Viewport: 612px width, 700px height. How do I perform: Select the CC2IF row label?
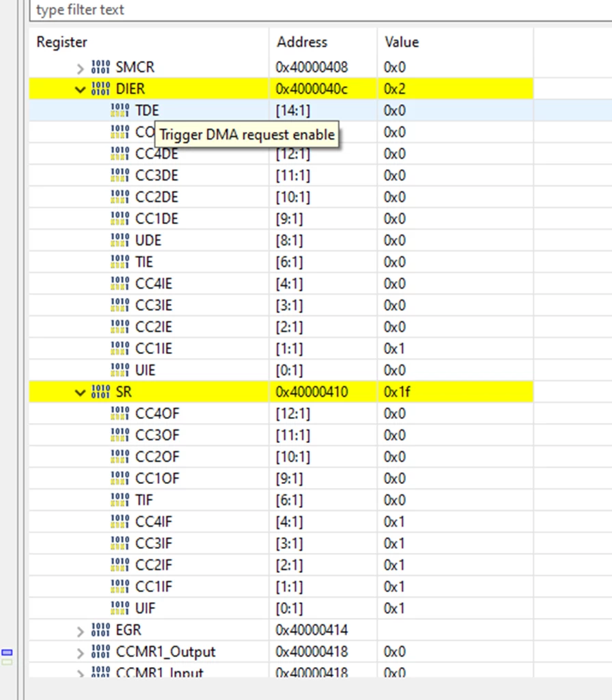[x=154, y=565]
